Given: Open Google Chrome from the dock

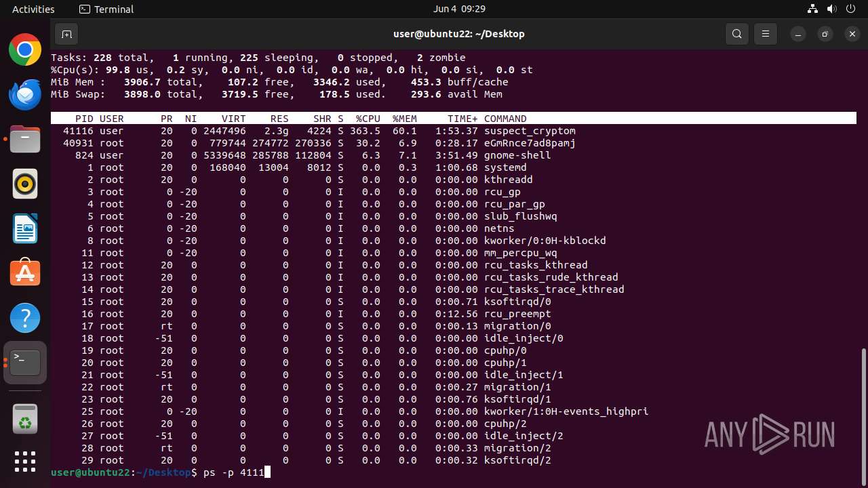Looking at the screenshot, I should 25,49.
